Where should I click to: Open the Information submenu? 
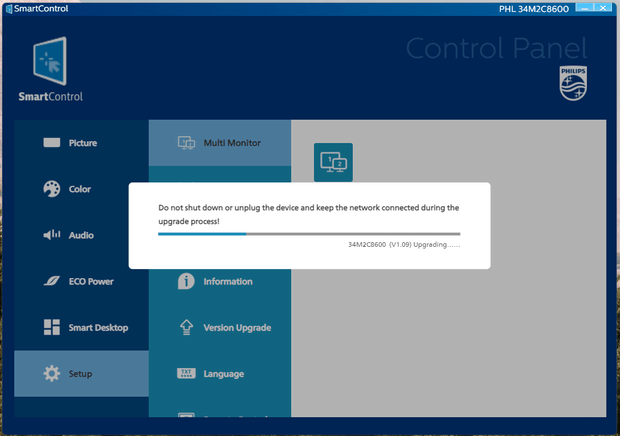click(x=220, y=281)
